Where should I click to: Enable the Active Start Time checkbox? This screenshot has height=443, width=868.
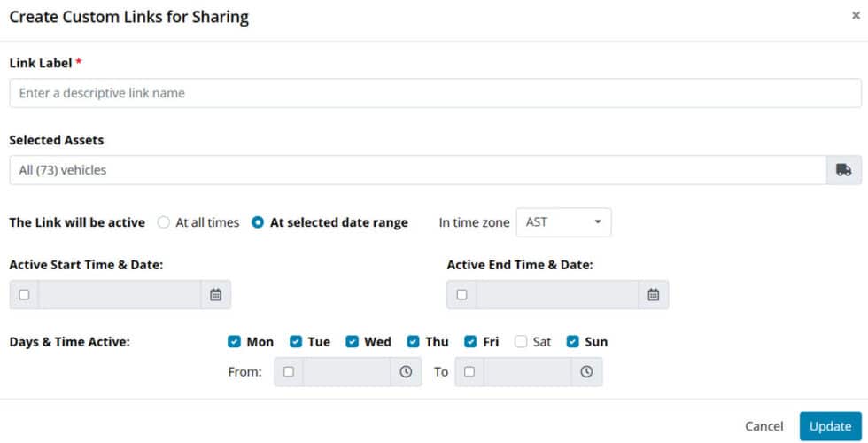pos(24,294)
